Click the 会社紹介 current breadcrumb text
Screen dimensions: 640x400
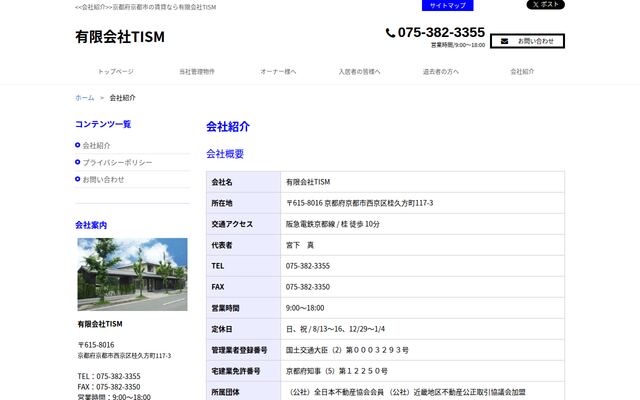[122, 98]
